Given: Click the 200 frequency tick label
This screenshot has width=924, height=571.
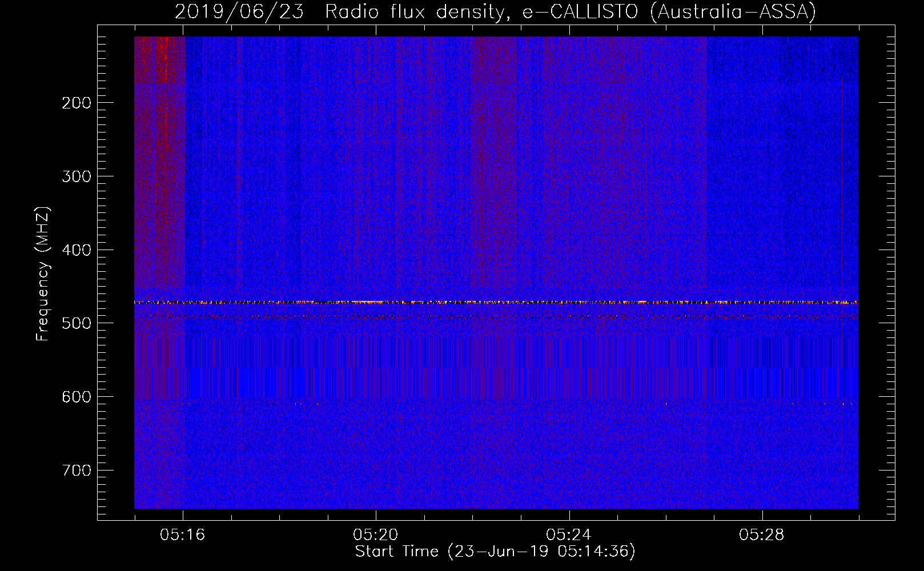Looking at the screenshot, I should click(x=77, y=103).
